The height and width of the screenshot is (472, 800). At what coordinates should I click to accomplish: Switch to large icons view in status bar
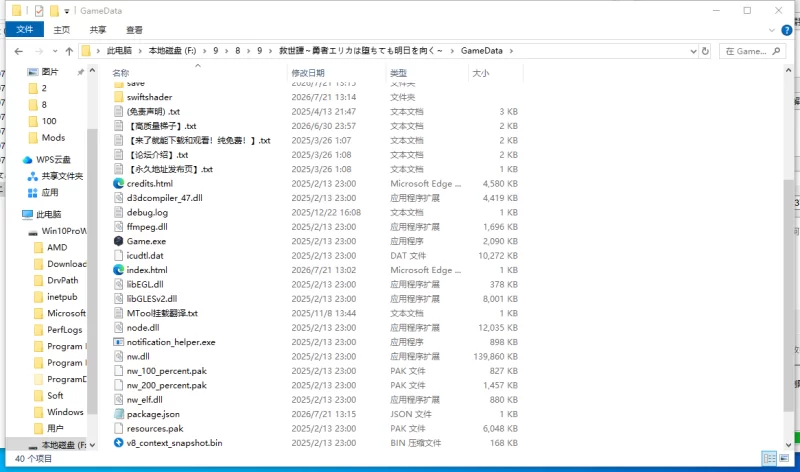[x=784, y=458]
